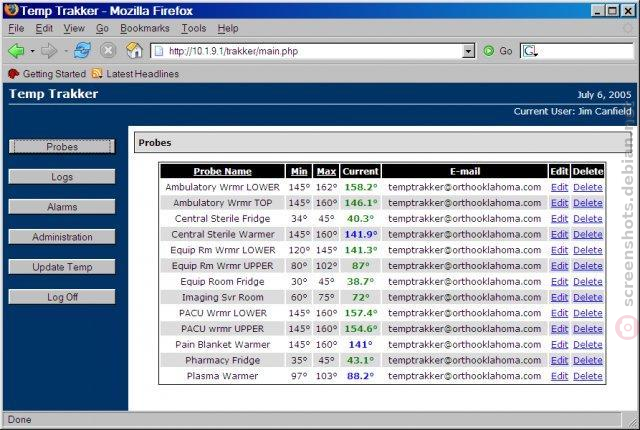Open the Edit menu
The width and height of the screenshot is (640, 430).
click(44, 28)
